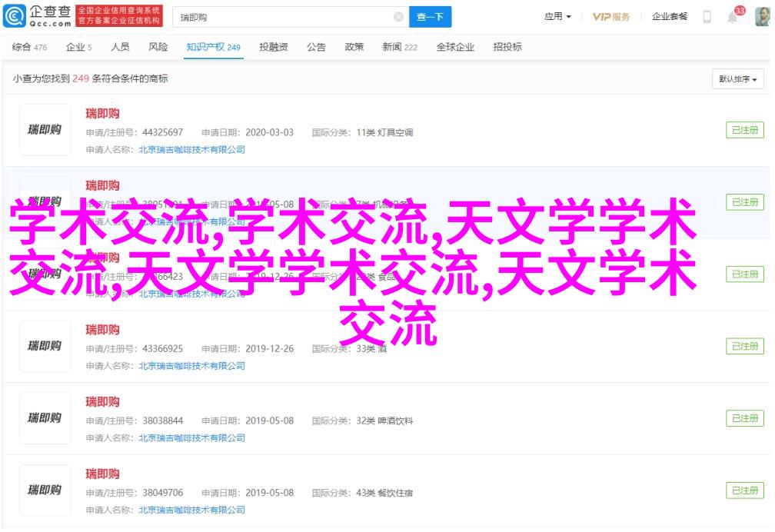Viewport: 775px width, 532px height.
Task: Click application date 2020-03-03 text
Action: coord(269,132)
